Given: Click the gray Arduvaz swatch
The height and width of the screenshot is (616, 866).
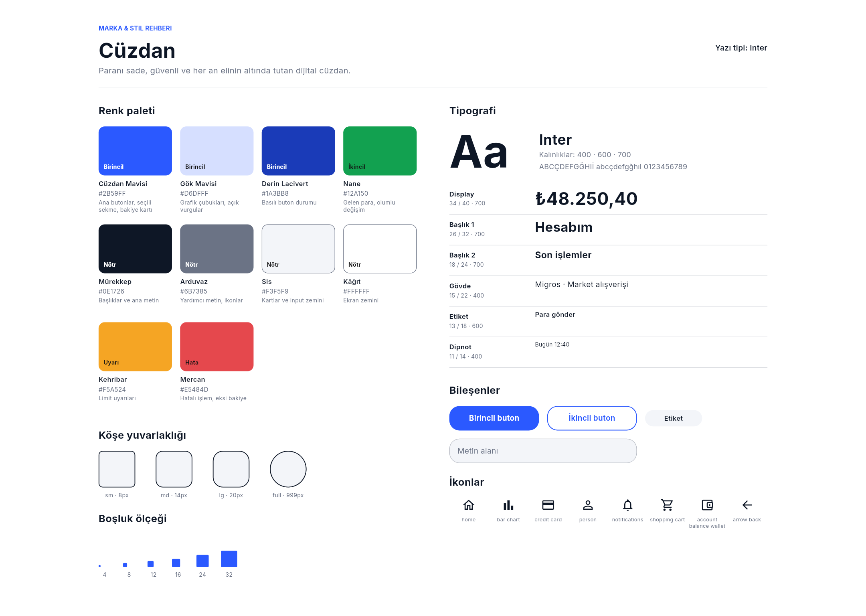Looking at the screenshot, I should click(x=217, y=249).
